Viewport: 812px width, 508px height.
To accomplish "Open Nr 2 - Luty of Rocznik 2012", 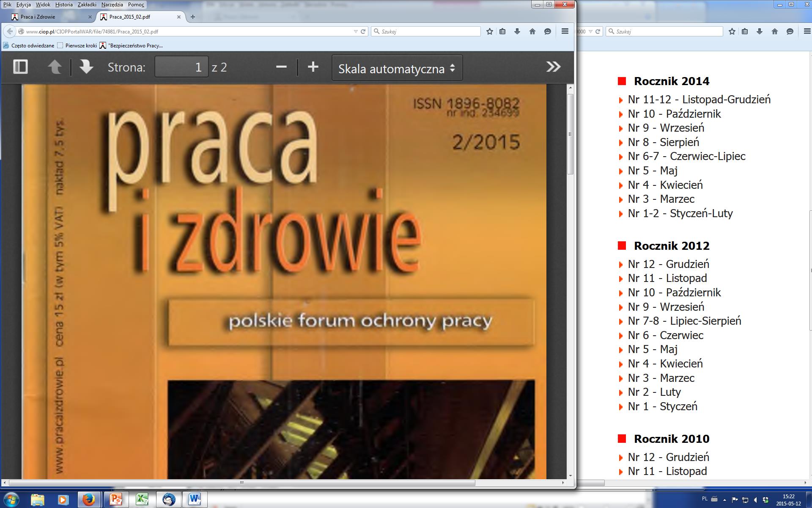I will (654, 392).
